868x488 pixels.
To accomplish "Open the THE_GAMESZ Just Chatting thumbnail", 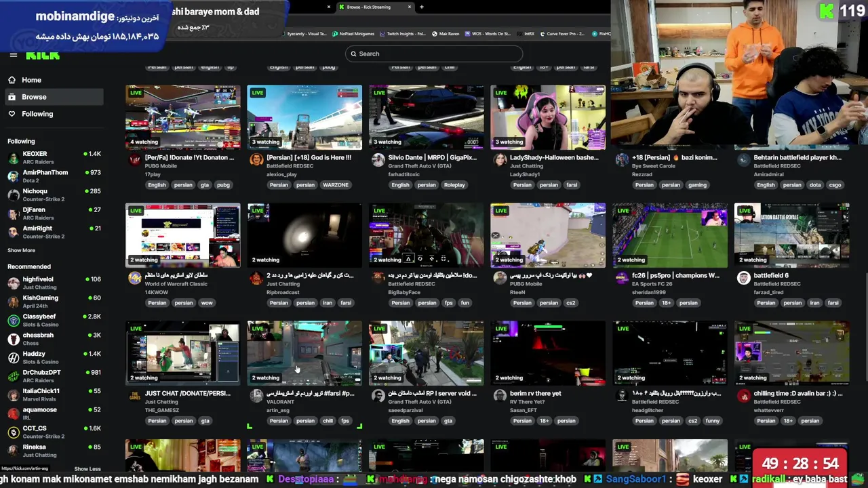I will 182,353.
